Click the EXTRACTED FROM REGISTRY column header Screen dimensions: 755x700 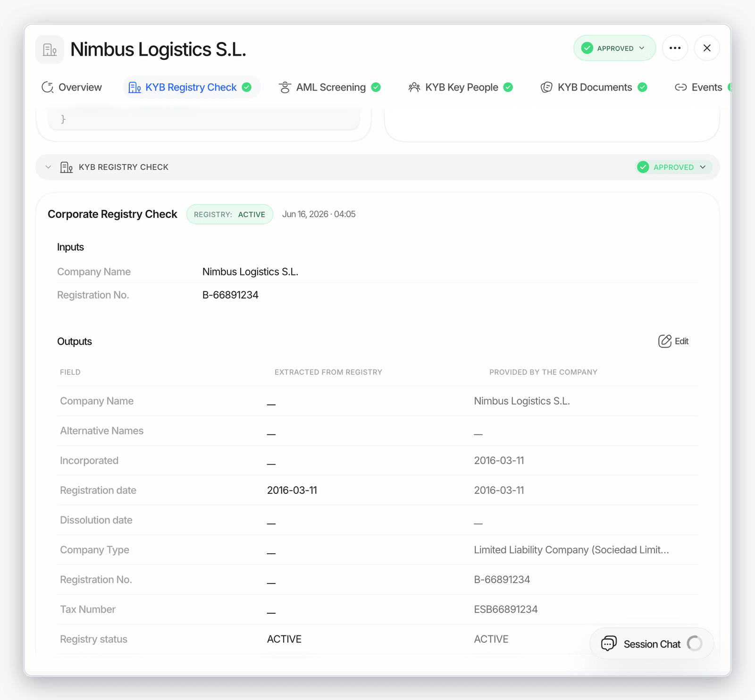tap(328, 372)
